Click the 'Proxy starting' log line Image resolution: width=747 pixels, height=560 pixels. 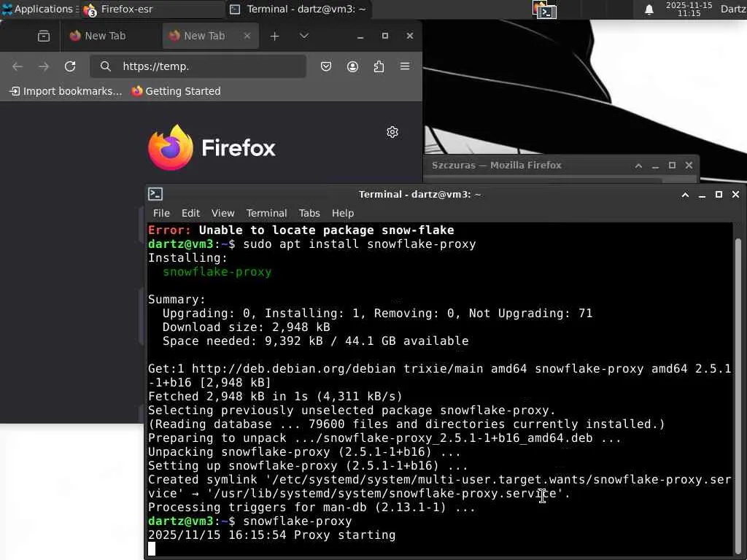click(x=271, y=534)
